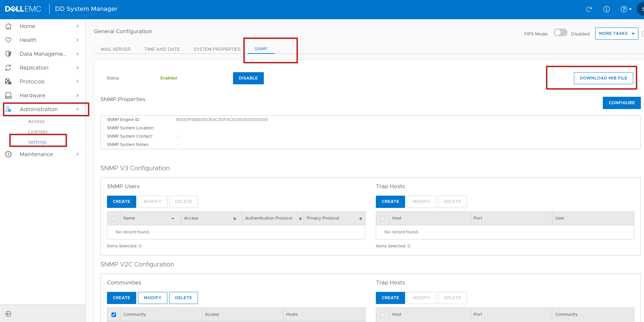Expand the Hardware section
Screen dimensions: 644x322
(78, 95)
